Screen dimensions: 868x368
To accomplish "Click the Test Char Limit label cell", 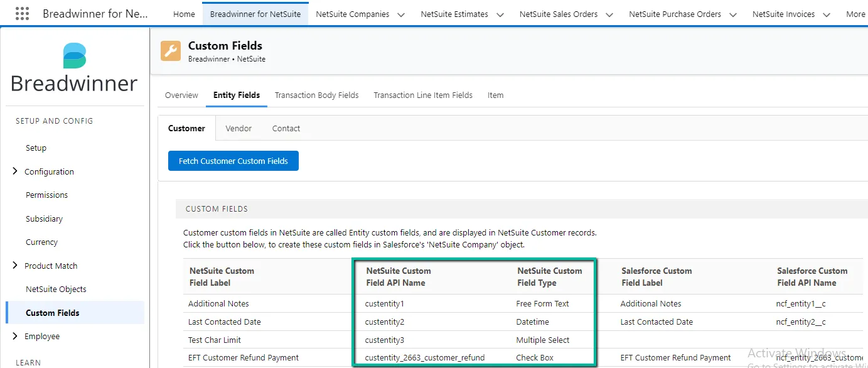I will pos(215,340).
